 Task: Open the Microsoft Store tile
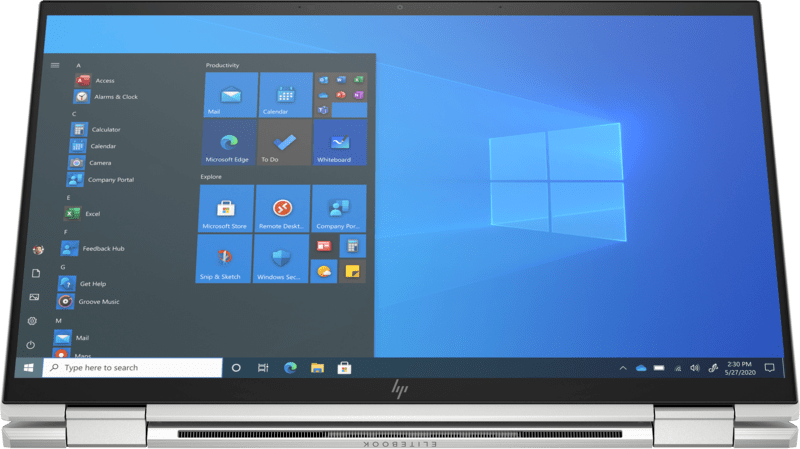point(226,209)
